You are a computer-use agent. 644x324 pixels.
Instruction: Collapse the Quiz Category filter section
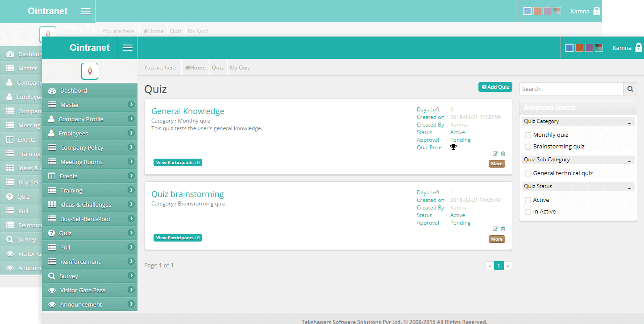[629, 122]
